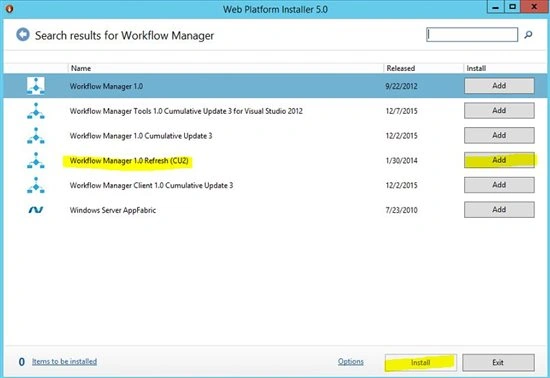Select Workflow Manager Tools 1.0 Cumulative Update 3 text

[186, 111]
